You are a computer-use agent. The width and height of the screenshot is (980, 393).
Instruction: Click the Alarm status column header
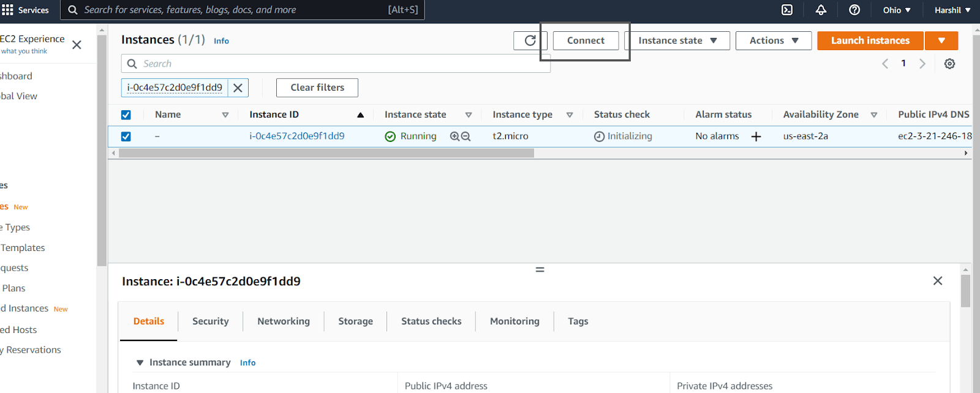pos(723,114)
